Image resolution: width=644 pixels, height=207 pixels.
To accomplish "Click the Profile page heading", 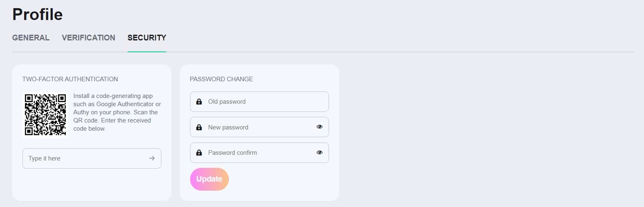I will (37, 14).
